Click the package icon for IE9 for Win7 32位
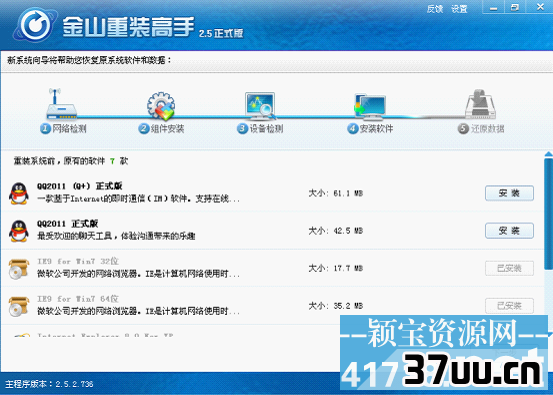 coord(19,269)
